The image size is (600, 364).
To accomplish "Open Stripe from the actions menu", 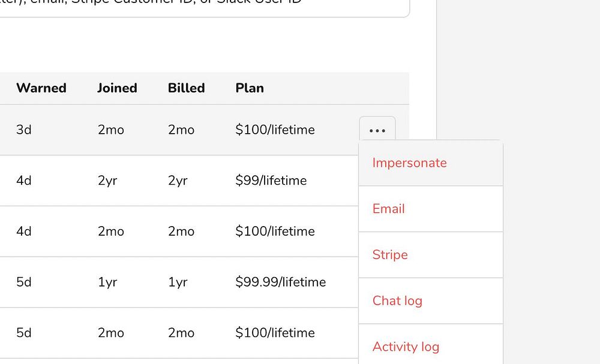I will (x=390, y=255).
